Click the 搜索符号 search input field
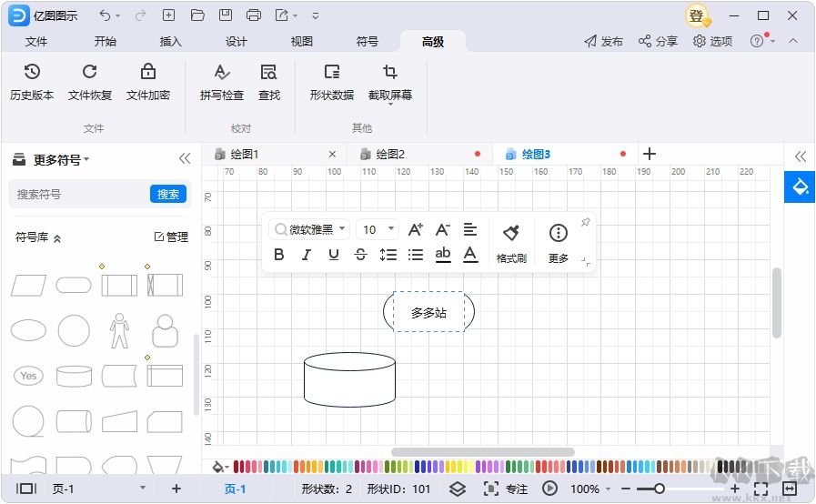The image size is (816, 504). point(79,194)
